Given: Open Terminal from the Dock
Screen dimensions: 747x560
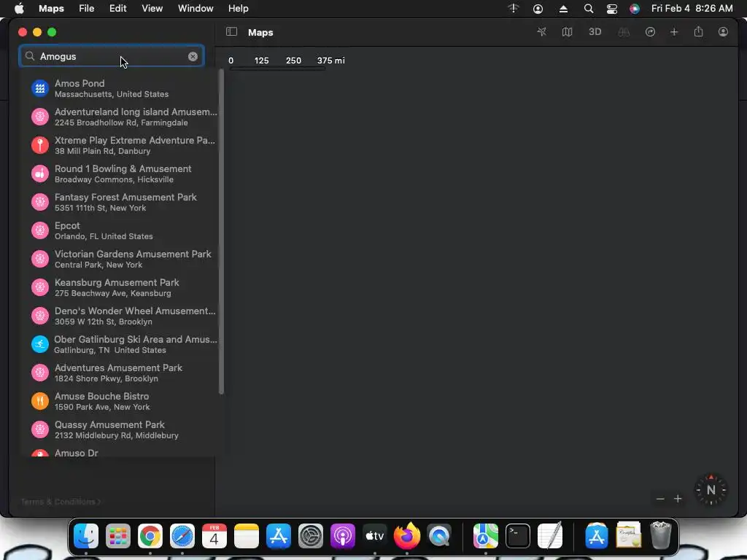Looking at the screenshot, I should pos(518,536).
